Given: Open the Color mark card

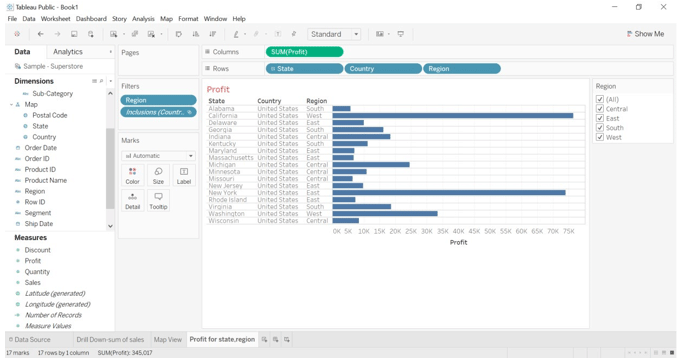Looking at the screenshot, I should point(133,176).
